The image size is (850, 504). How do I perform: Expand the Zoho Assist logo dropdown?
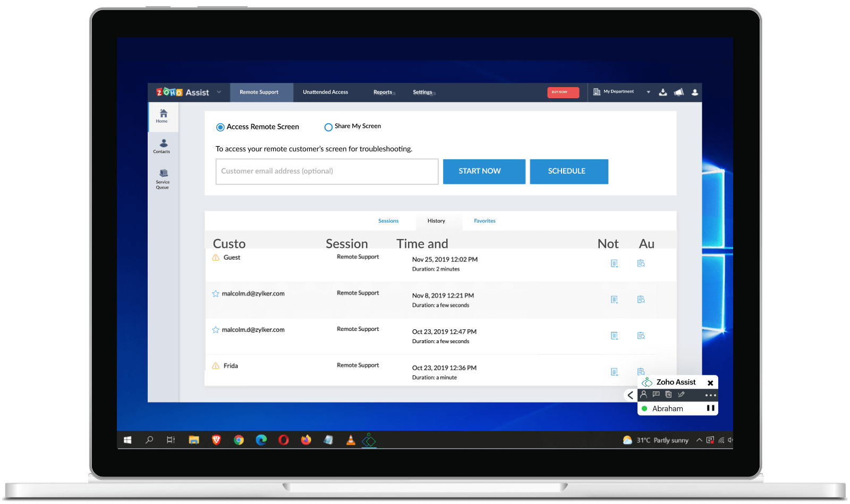click(219, 92)
